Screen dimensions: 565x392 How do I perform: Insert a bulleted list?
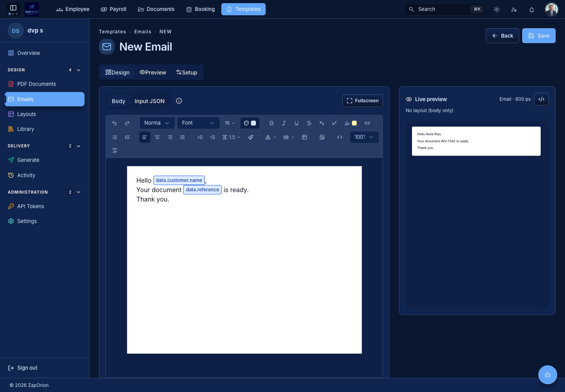click(115, 137)
